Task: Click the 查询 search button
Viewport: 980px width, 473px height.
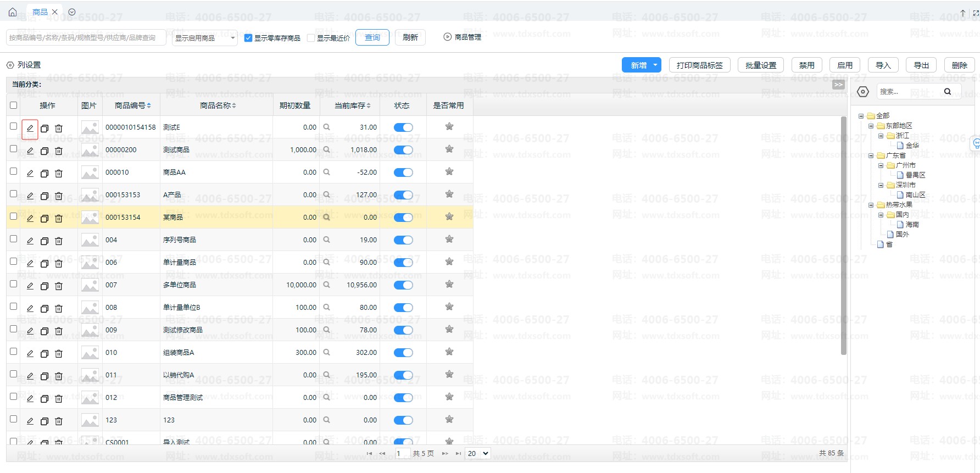Action: 372,37
